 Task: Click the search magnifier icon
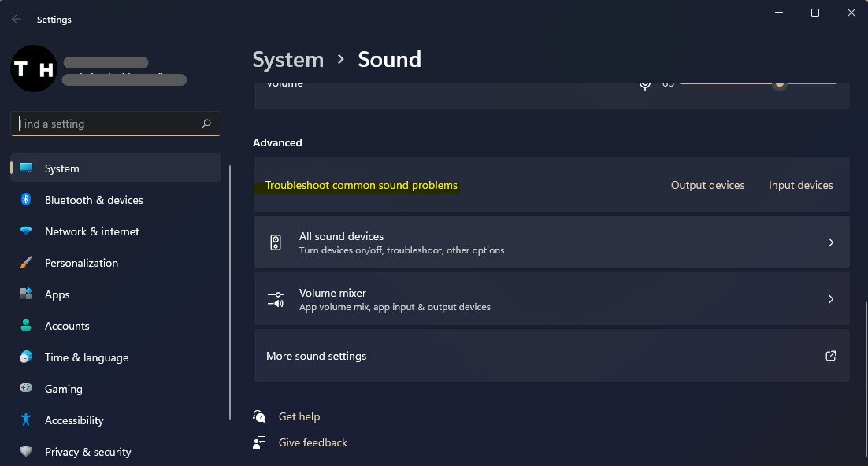[x=206, y=124]
